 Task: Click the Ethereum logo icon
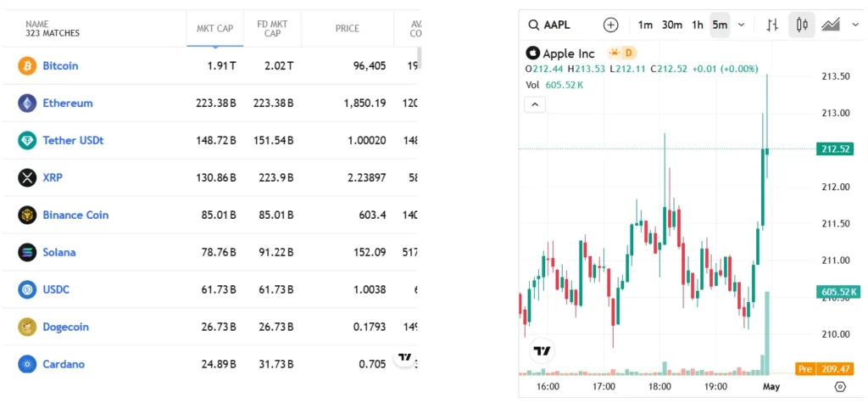[27, 103]
